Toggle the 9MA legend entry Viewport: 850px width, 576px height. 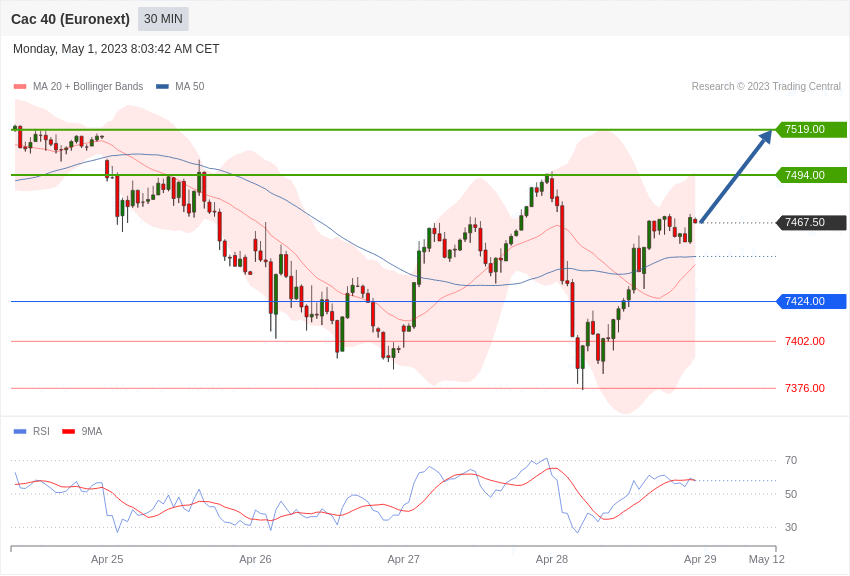pos(82,431)
